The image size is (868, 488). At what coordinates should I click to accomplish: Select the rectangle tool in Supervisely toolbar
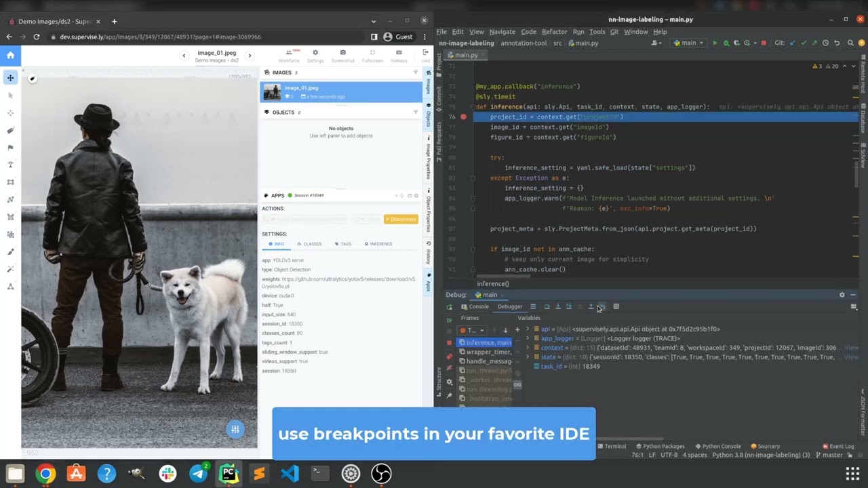(x=10, y=182)
